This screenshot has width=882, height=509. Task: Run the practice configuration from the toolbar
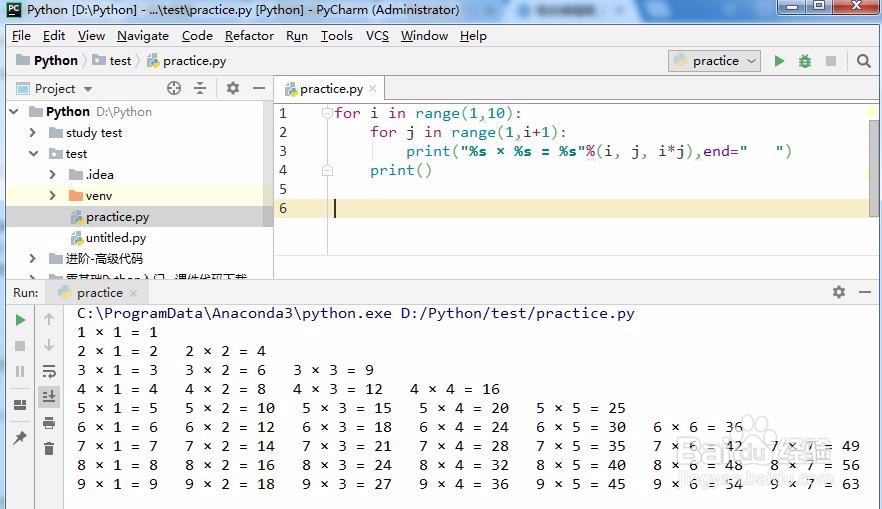[779, 61]
